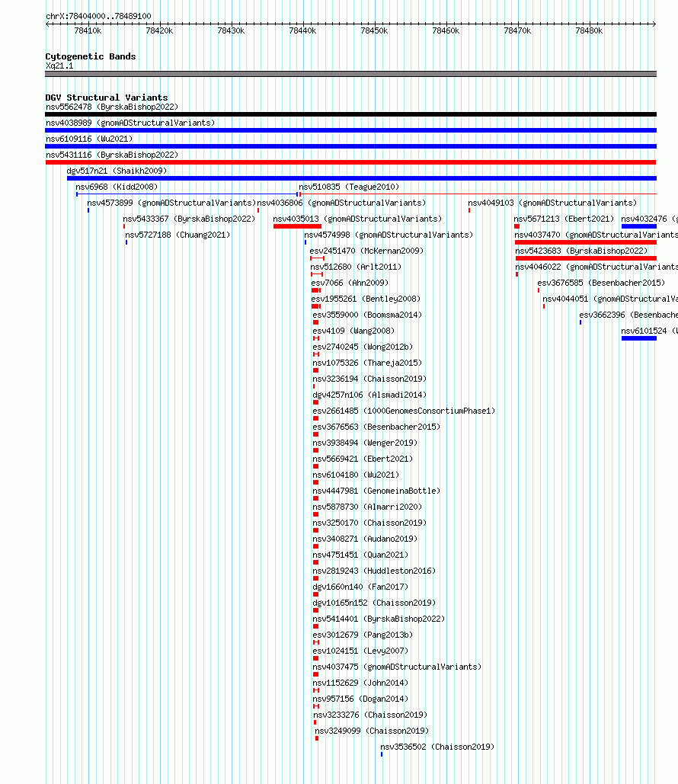The width and height of the screenshot is (678, 784).
Task: Click nsv5727188 (Chuang2021) label
Action: click(177, 235)
